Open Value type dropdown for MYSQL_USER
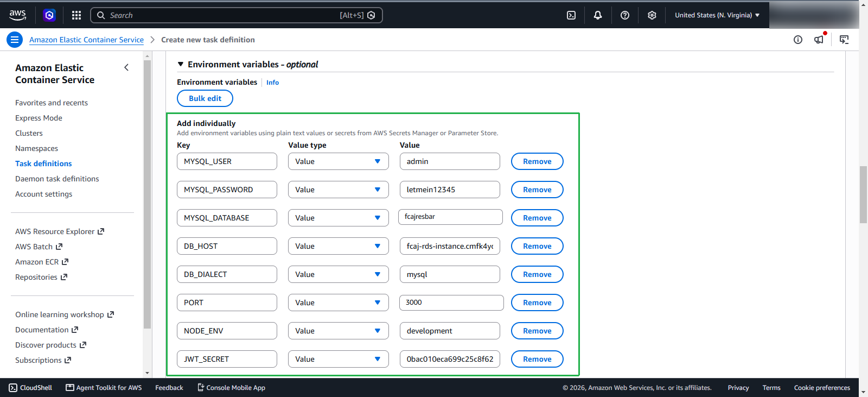The height and width of the screenshot is (397, 868). point(339,161)
